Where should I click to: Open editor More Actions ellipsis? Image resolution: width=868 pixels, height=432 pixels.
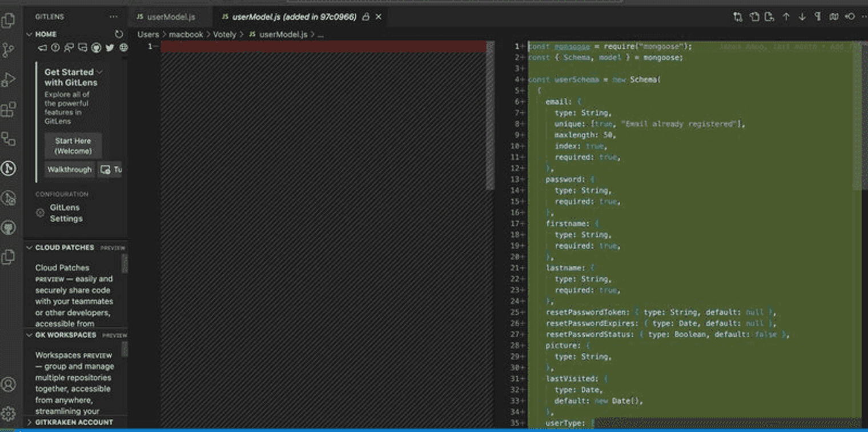pyautogui.click(x=863, y=17)
